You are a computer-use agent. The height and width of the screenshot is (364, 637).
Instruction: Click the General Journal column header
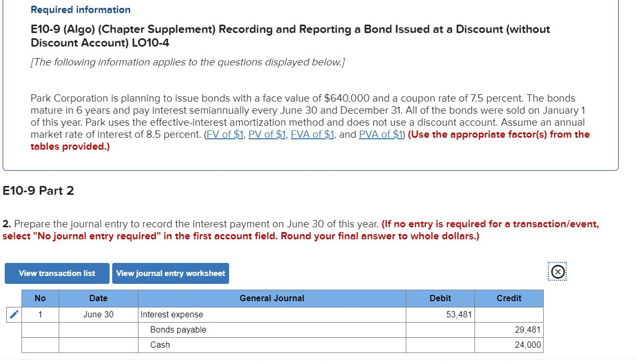[272, 299]
